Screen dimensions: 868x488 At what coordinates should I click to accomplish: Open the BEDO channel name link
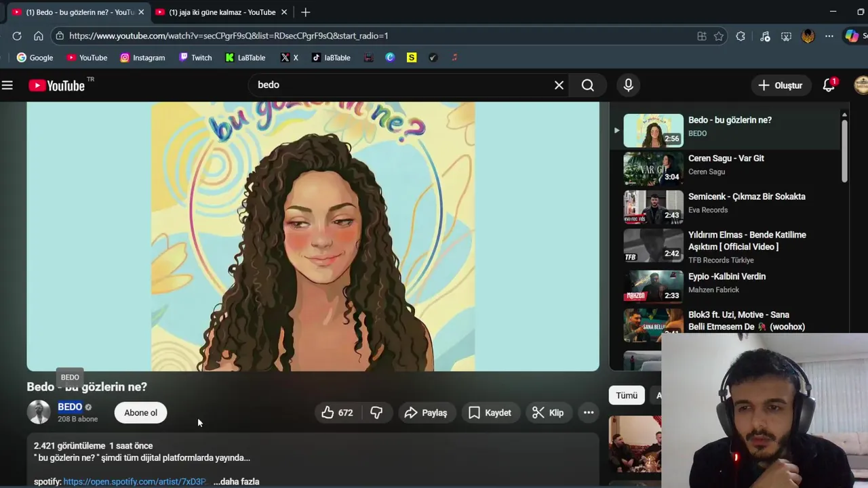[x=70, y=407]
